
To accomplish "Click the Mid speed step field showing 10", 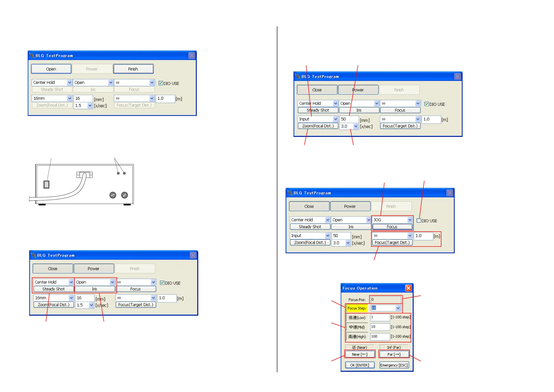I will tap(380, 327).
